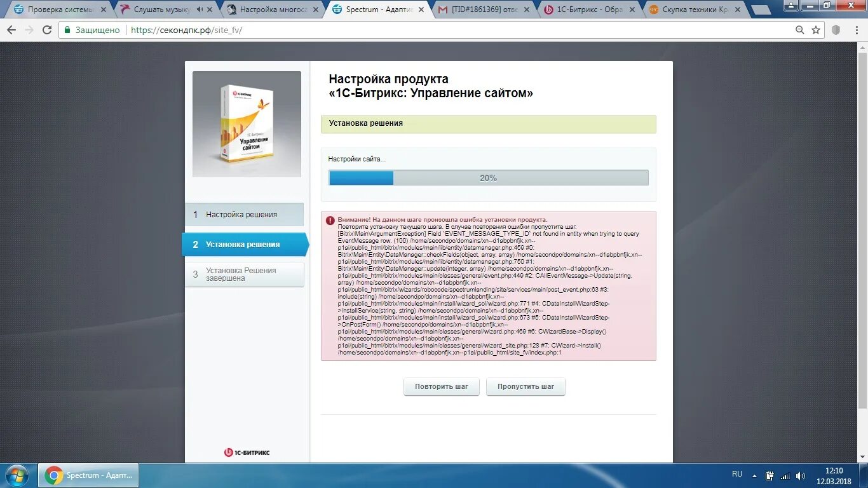Reload the current page
The height and width of the screenshot is (488, 868).
coord(47,30)
